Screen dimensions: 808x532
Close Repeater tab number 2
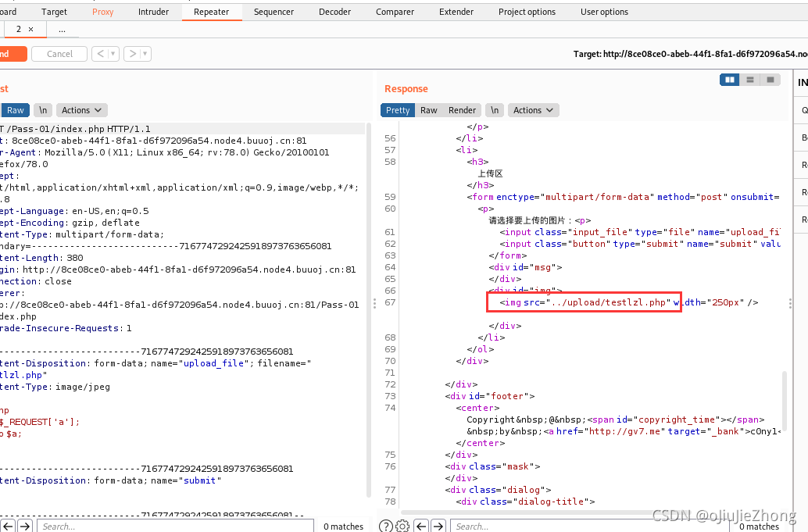pos(31,30)
